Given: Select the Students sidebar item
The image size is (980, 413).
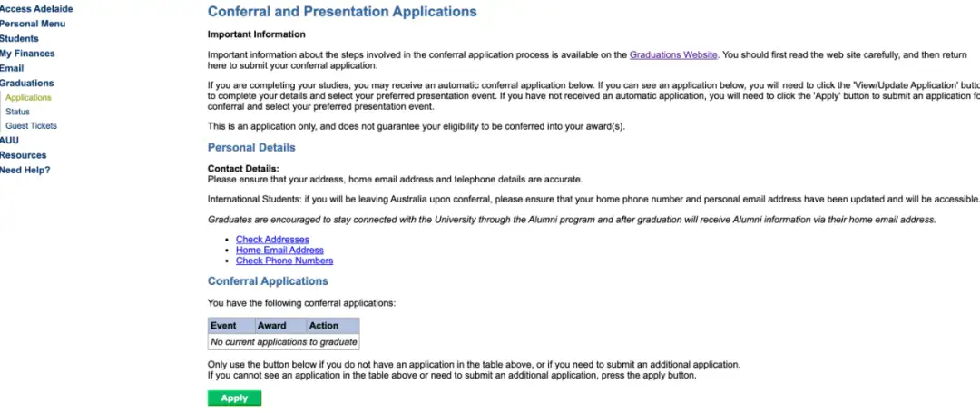Looking at the screenshot, I should 19,39.
